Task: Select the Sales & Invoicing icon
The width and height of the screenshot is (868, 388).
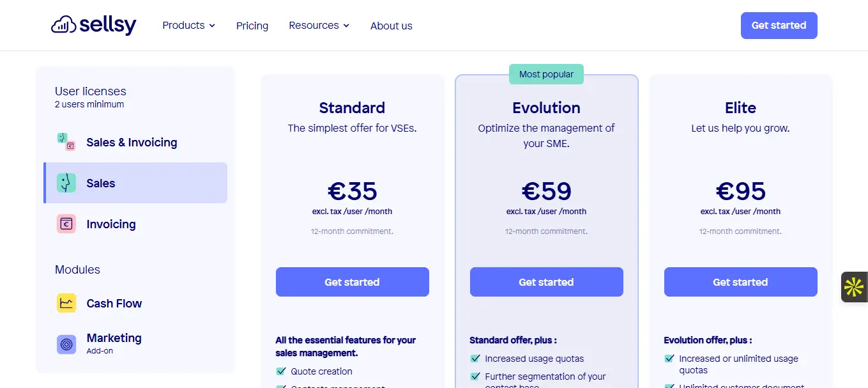Action: 66,142
